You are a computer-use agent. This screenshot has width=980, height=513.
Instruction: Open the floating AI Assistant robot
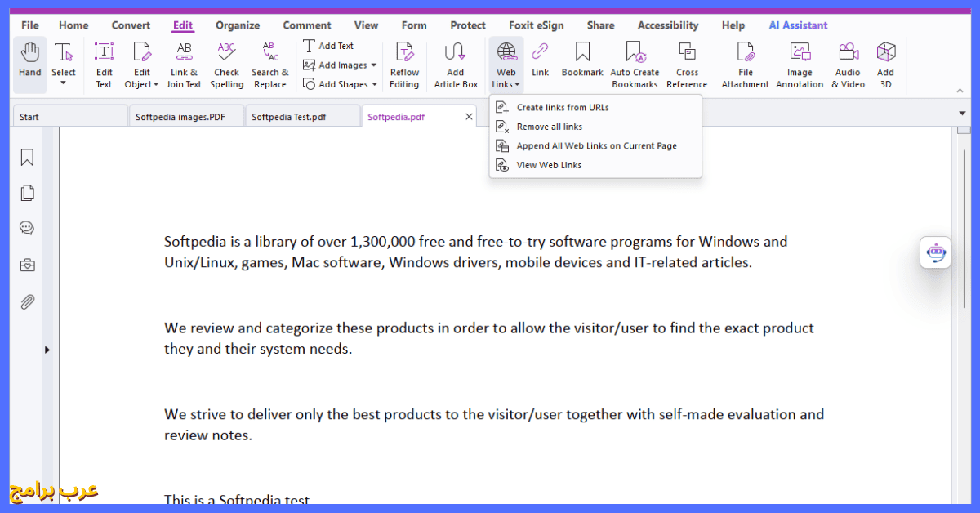(936, 253)
